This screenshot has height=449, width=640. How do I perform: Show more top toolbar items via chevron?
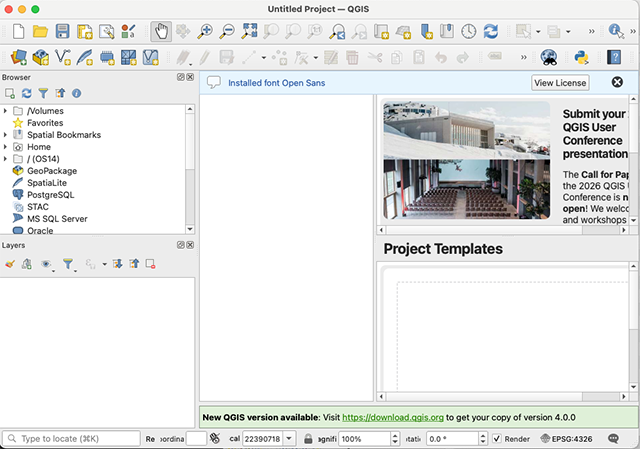click(591, 31)
